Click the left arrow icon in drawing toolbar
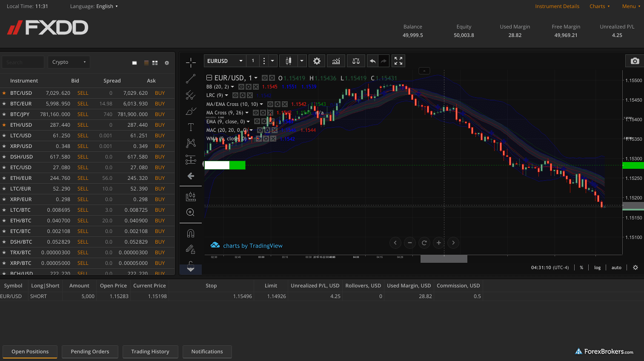This screenshot has height=361, width=644. 191,176
